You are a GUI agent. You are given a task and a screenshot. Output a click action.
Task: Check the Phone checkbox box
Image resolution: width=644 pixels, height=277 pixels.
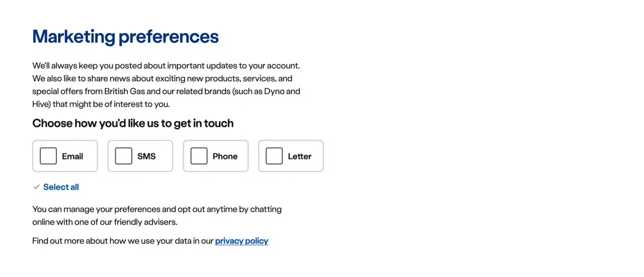tap(199, 156)
